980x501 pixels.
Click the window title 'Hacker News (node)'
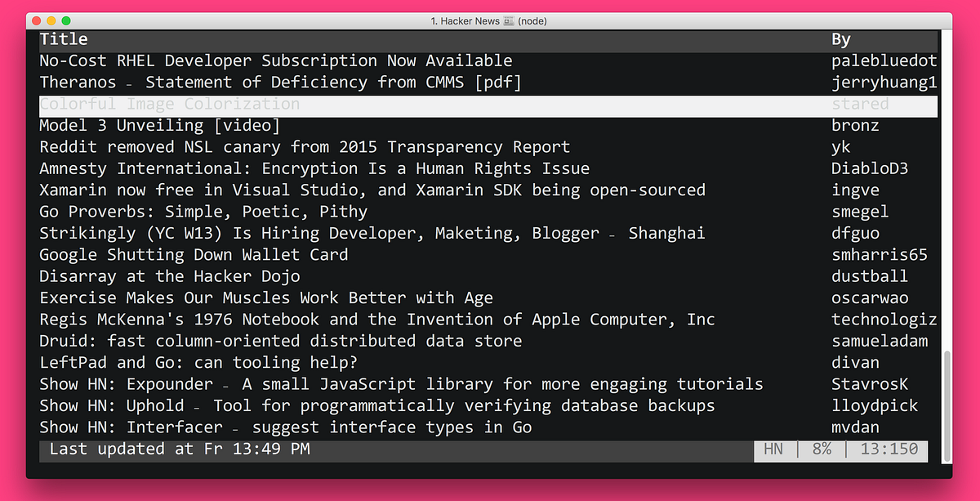(x=488, y=21)
